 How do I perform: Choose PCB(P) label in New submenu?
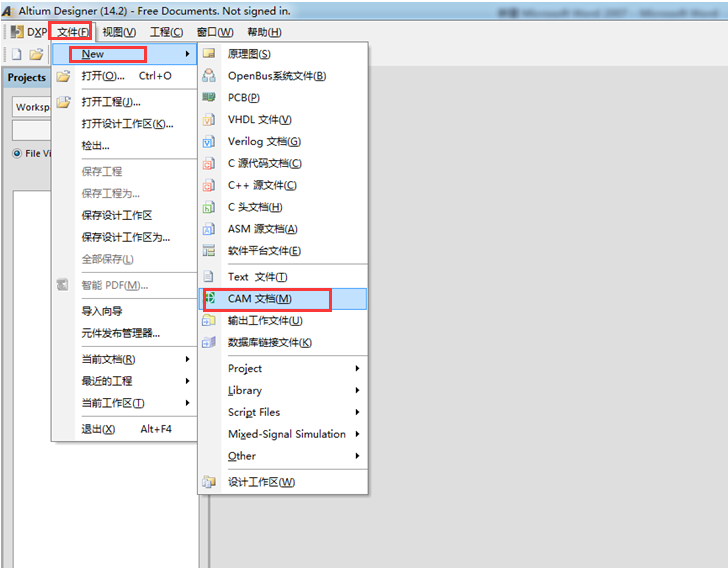click(x=244, y=98)
